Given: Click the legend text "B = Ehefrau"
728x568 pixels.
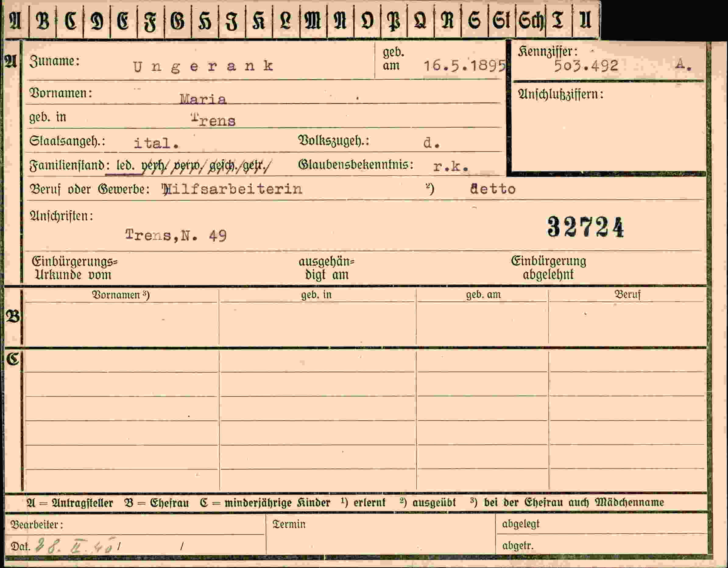Looking at the screenshot, I should 156,503.
